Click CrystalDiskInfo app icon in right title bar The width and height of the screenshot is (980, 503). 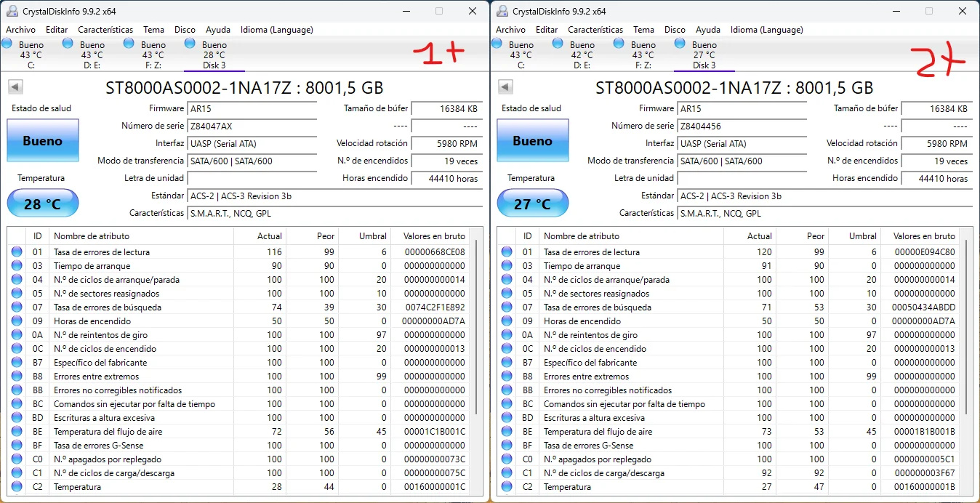pos(502,11)
